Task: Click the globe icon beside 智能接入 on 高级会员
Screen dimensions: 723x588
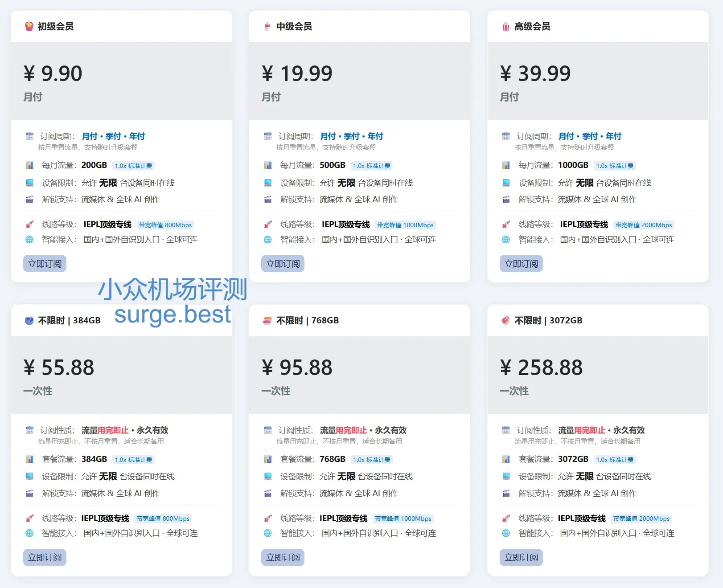Action: (506, 239)
